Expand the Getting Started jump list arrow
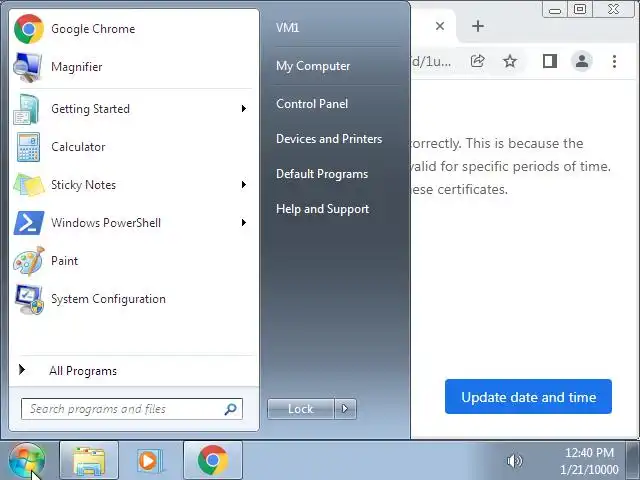The width and height of the screenshot is (640, 480). [x=244, y=109]
